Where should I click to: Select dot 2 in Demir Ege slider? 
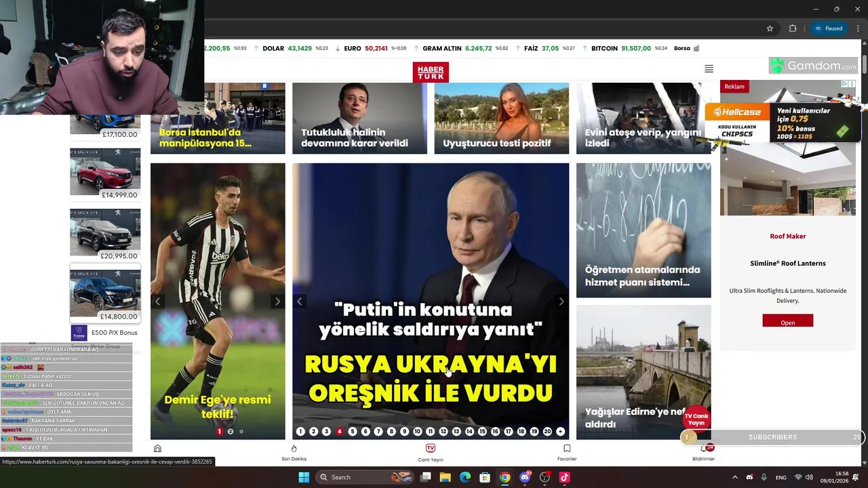(231, 431)
